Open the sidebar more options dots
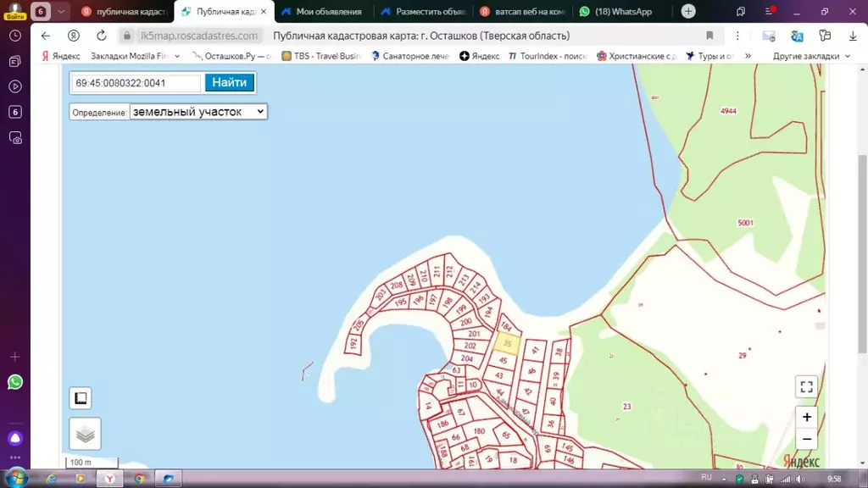868x488 pixels. pos(15,457)
